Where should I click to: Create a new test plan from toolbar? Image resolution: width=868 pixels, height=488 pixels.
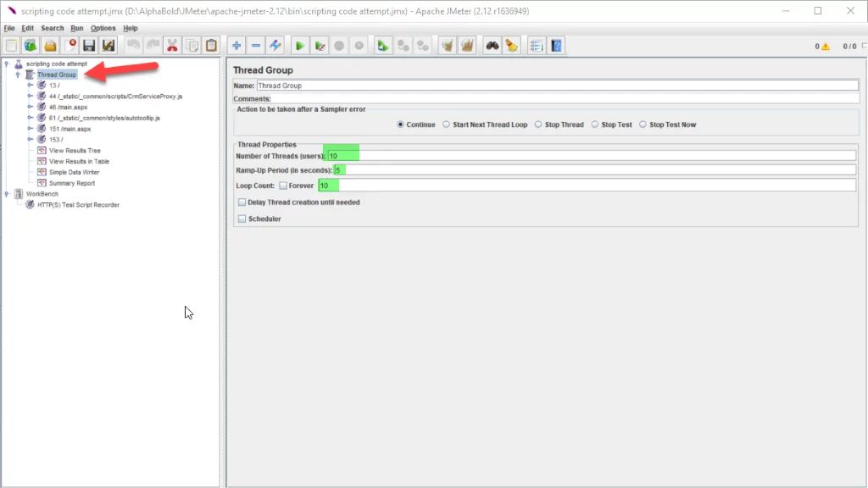(x=11, y=46)
